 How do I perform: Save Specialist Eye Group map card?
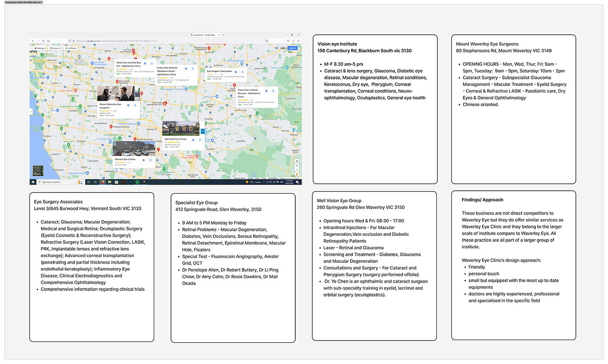tap(200, 140)
